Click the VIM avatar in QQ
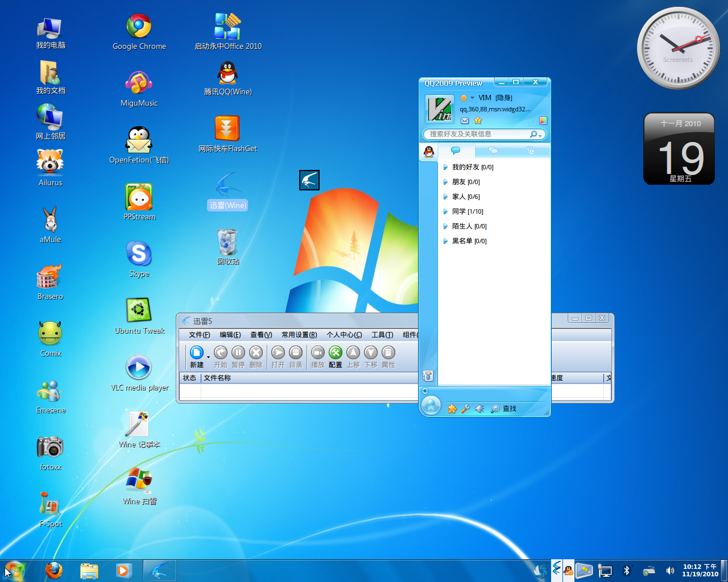Image resolution: width=728 pixels, height=582 pixels. tap(440, 109)
